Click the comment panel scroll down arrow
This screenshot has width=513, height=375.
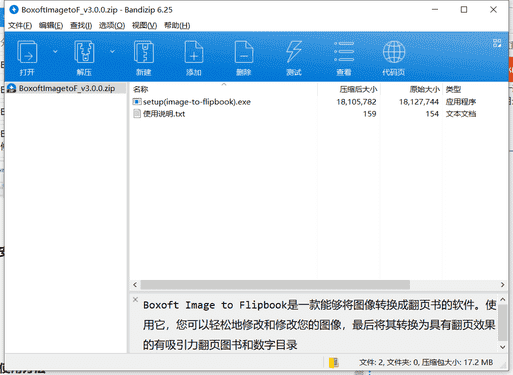[x=503, y=347]
